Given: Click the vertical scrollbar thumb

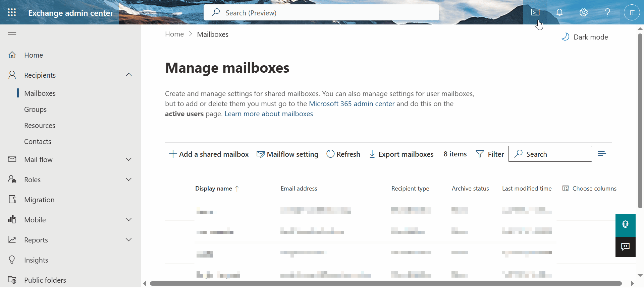Looking at the screenshot, I should click(640, 121).
